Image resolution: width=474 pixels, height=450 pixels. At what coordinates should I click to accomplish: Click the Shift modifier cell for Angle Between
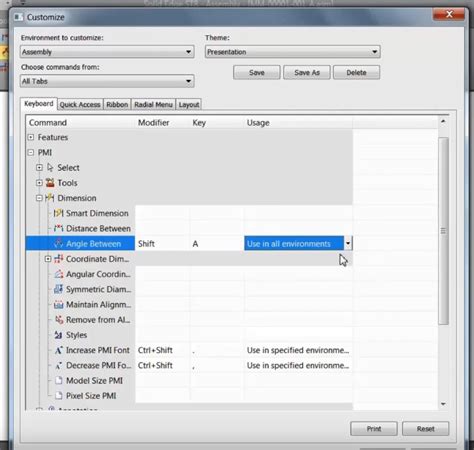coord(162,244)
